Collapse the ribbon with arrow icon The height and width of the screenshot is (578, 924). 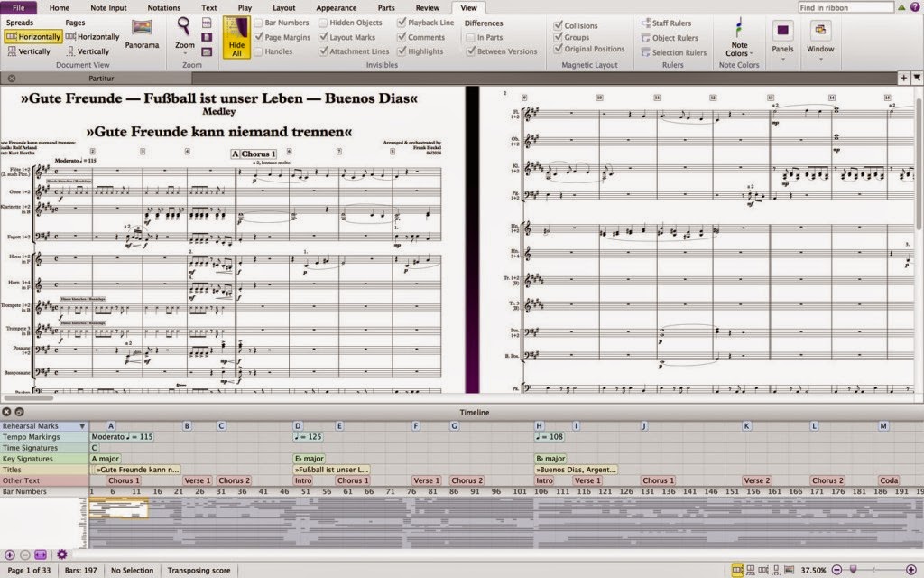point(901,7)
